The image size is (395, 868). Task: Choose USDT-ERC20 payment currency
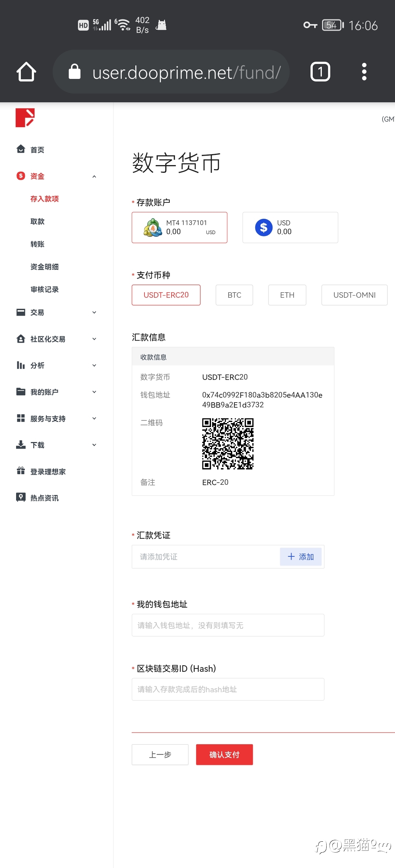pos(166,295)
